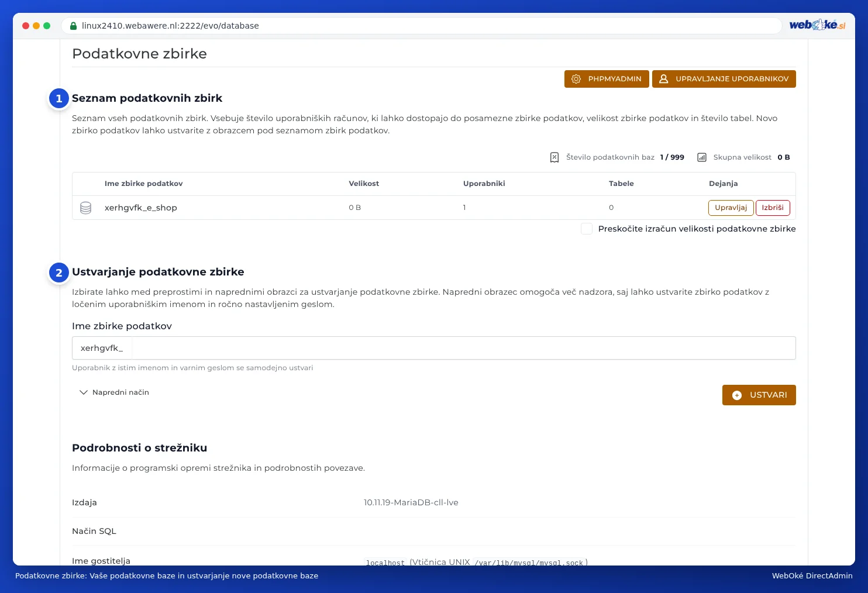Click the xerhgvfk_ prefix label
868x593 pixels.
pos(102,348)
